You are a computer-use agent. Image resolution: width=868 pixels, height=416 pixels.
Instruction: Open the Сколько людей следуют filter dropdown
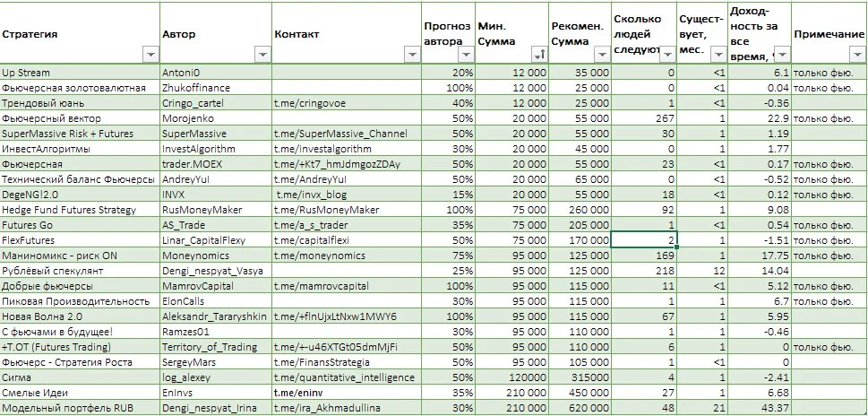pos(668,55)
